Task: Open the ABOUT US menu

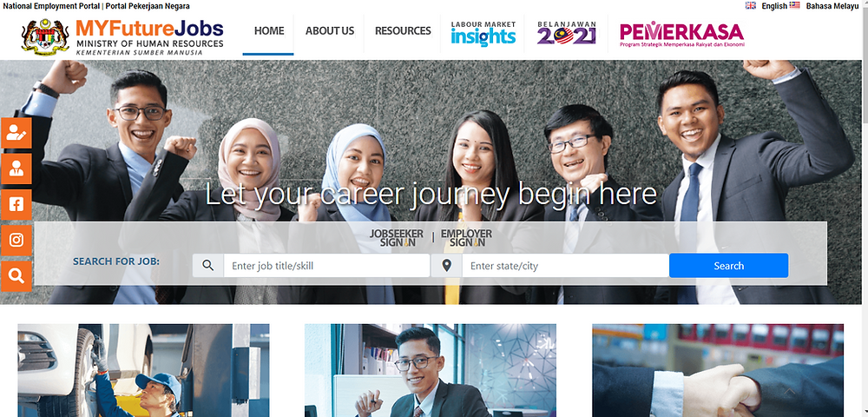Action: click(330, 31)
